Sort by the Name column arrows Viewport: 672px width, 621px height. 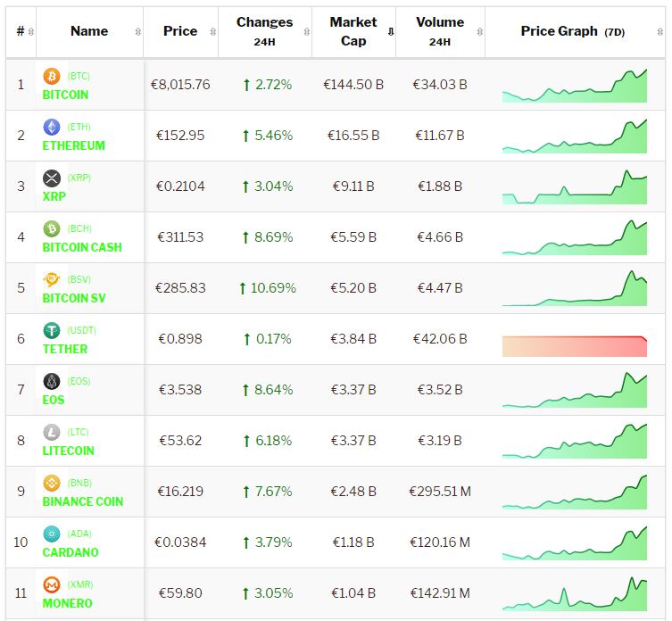click(x=137, y=31)
